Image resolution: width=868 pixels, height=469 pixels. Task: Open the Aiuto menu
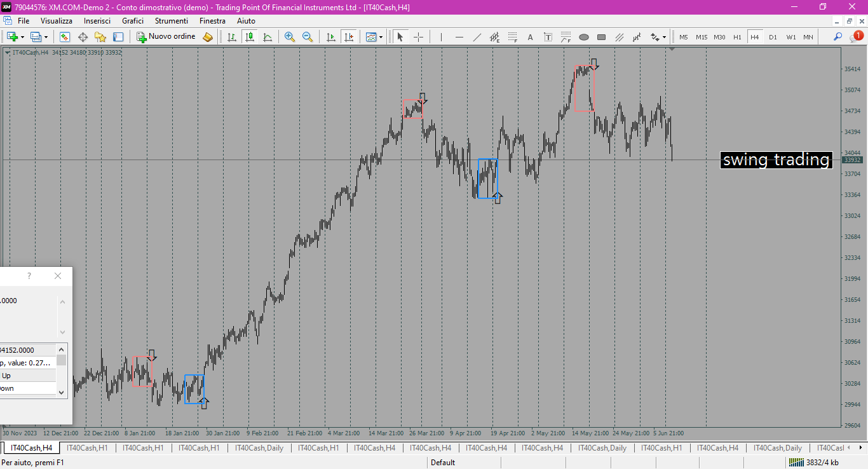point(246,21)
